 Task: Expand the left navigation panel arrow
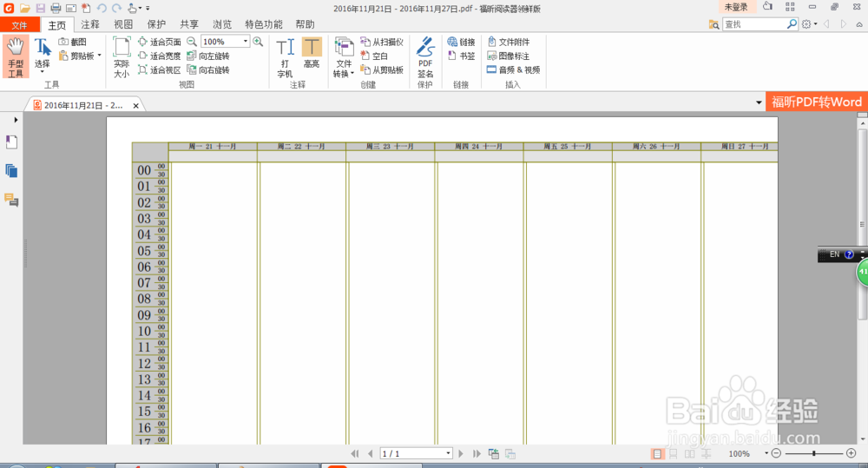click(16, 120)
